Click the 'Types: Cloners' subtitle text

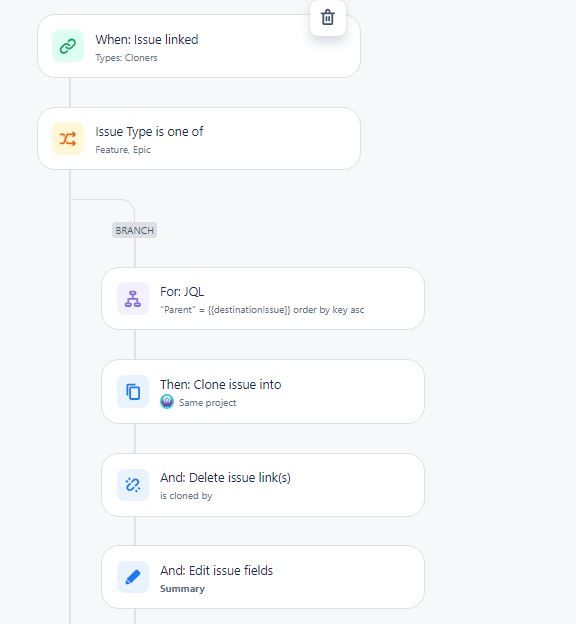126,58
